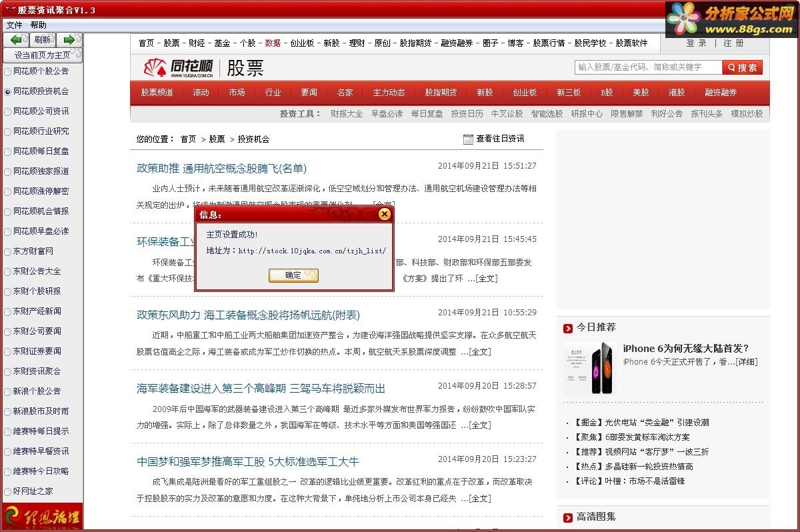The image size is (800, 532).
Task: Click the 注册 link at top right
Action: pos(733,43)
